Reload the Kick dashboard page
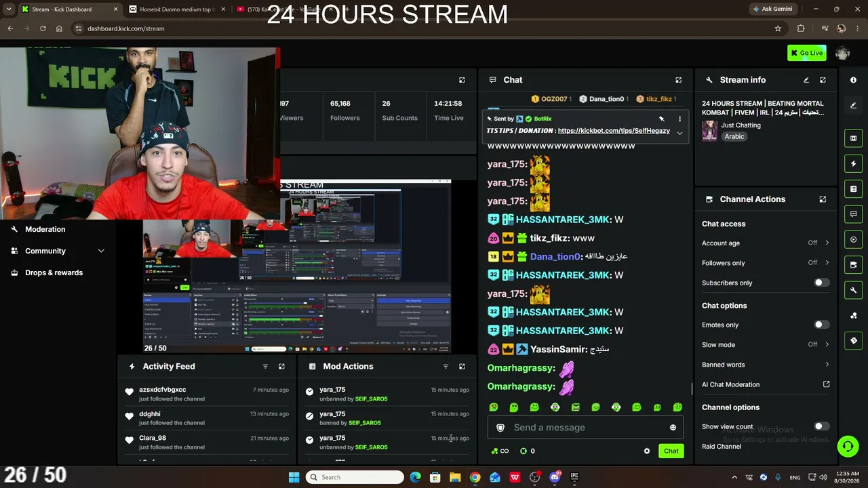 point(43,28)
